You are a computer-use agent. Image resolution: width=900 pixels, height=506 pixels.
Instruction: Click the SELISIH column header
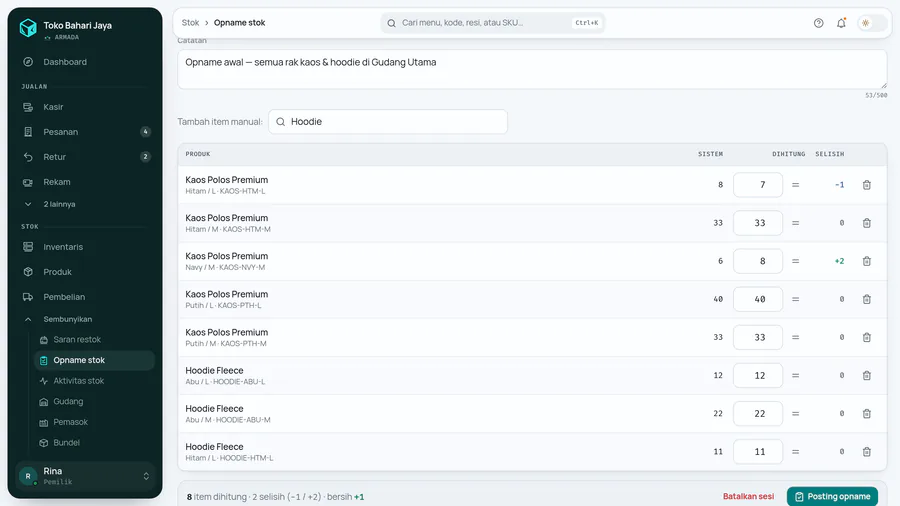pyautogui.click(x=830, y=154)
